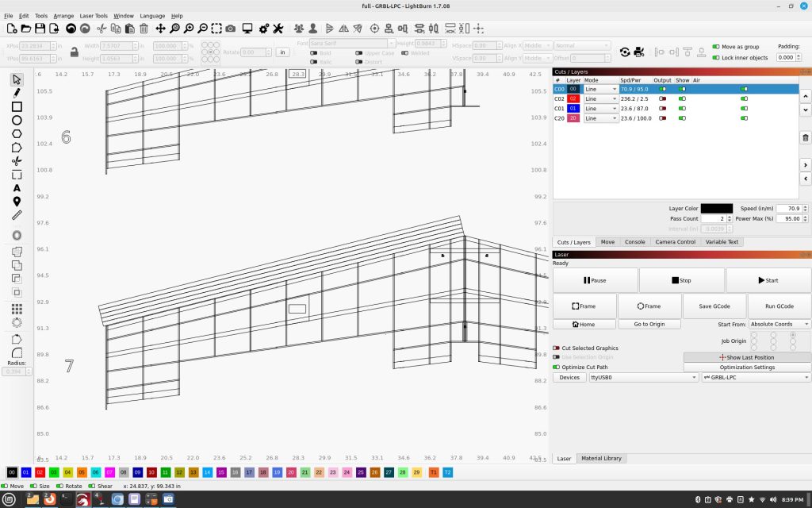This screenshot has height=508, width=812.
Task: Click the Preview monitor icon
Action: pos(247,29)
